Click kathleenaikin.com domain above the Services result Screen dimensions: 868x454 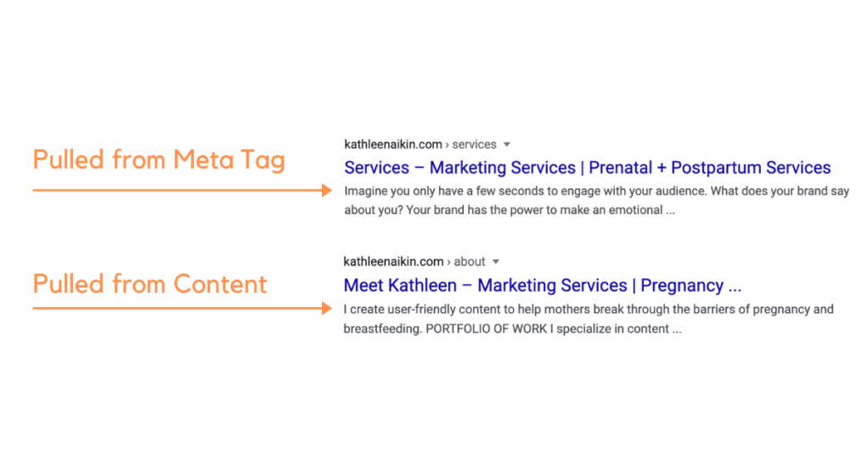(x=392, y=145)
